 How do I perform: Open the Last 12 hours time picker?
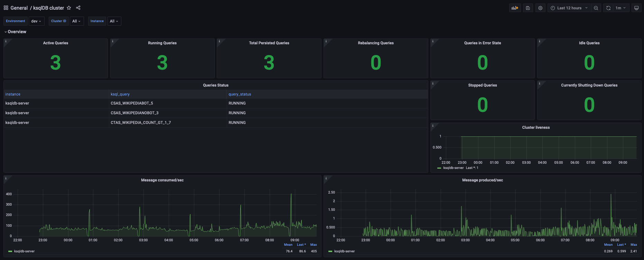point(569,8)
